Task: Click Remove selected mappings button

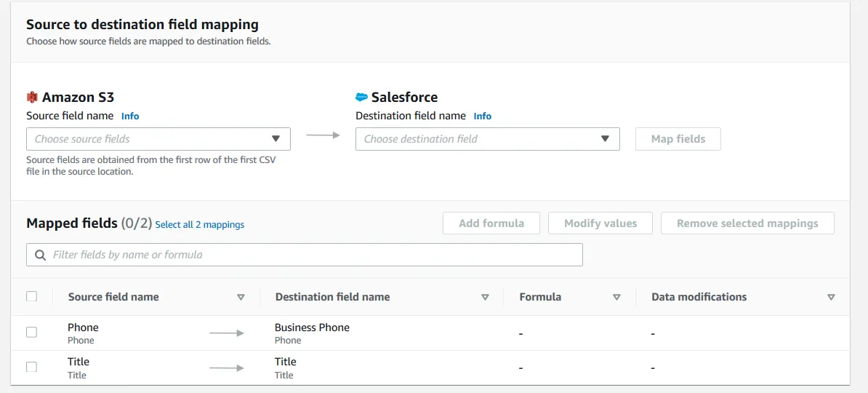Action: tap(747, 223)
